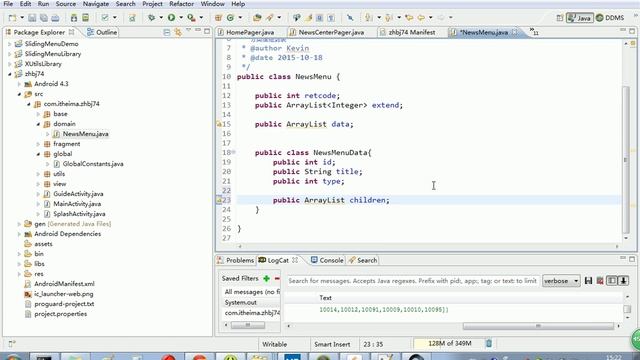Open the Refactor menu
Image resolution: width=640 pixels, height=360 pixels.
[182, 4]
